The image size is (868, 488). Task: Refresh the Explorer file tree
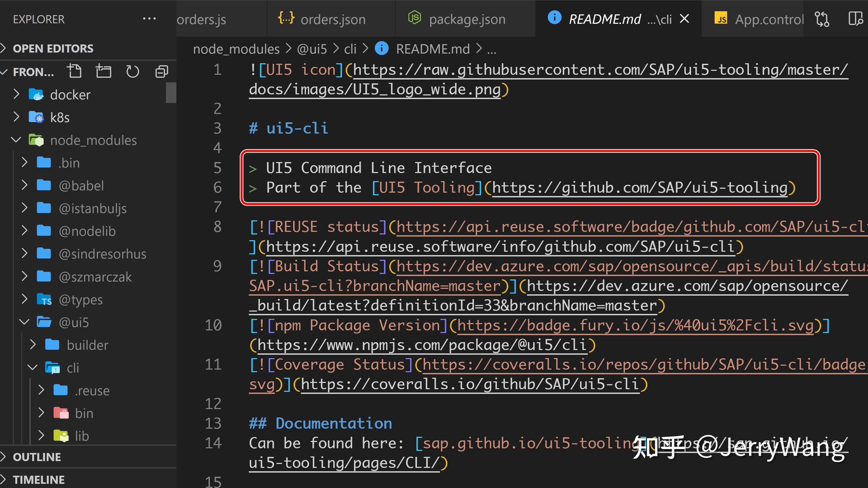[x=132, y=71]
